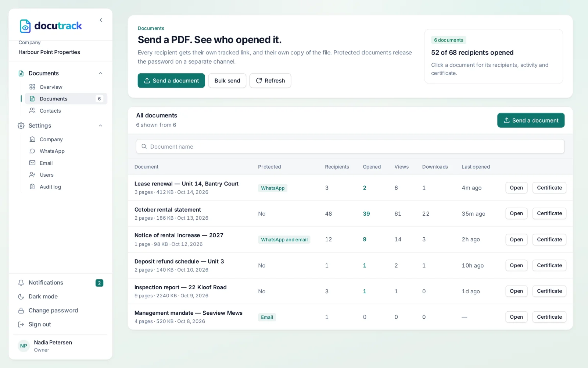
Task: Open Inspection report 22 Kloof Road
Action: [x=516, y=291]
